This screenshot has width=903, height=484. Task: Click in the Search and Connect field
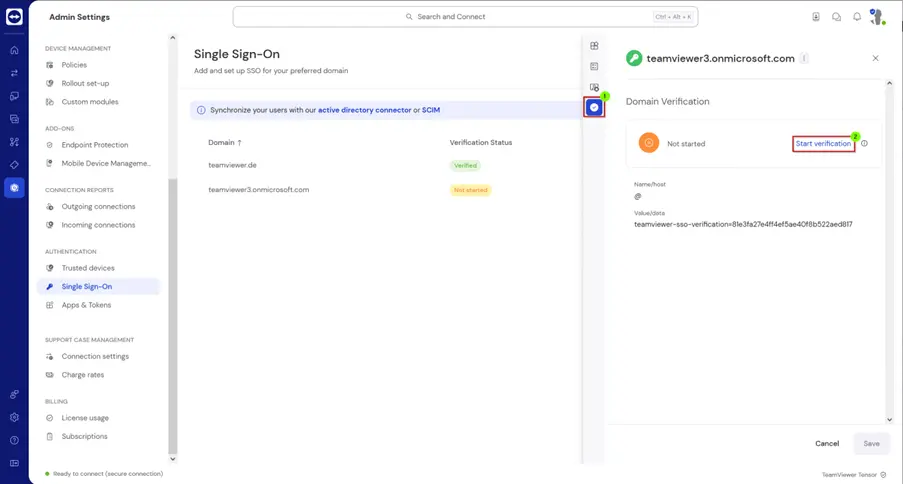point(465,17)
